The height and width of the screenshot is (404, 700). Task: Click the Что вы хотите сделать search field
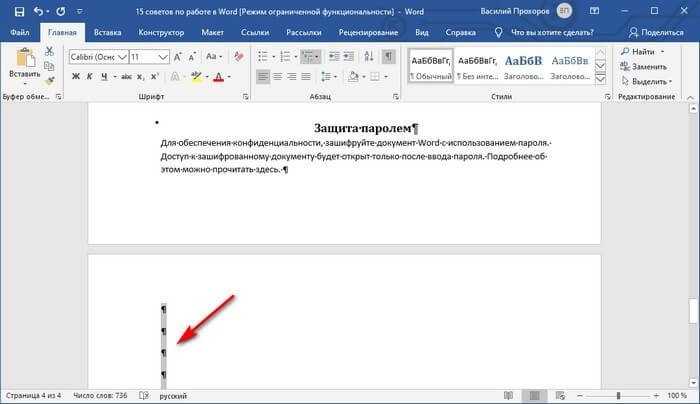pos(552,33)
